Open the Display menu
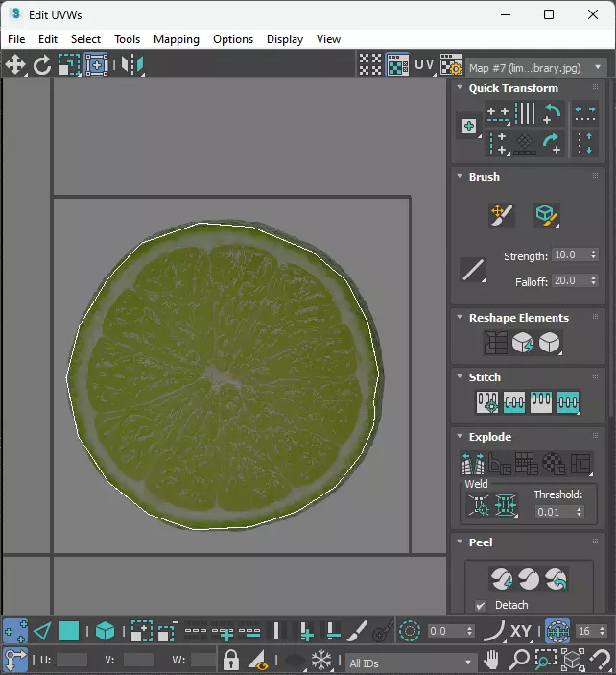Viewport: 616px width, 675px height. tap(285, 39)
